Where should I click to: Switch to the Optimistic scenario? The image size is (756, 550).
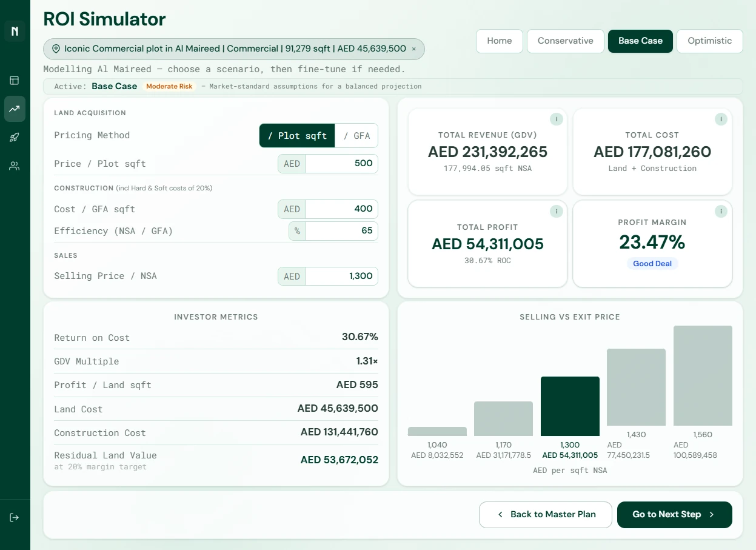tap(710, 41)
